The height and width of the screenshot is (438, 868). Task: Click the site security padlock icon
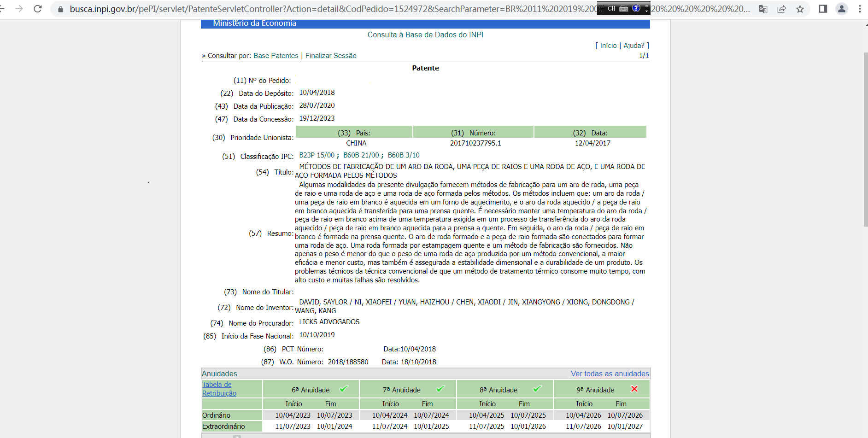60,9
